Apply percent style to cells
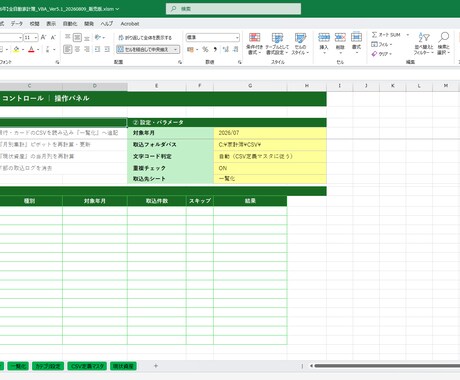Viewport: 460px width, 380px height. click(x=205, y=49)
